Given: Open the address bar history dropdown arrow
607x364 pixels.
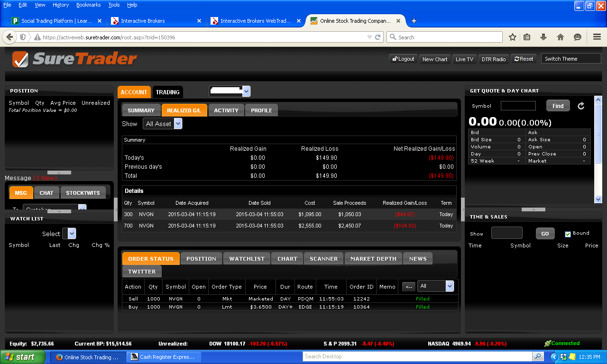Looking at the screenshot, I should [369, 37].
